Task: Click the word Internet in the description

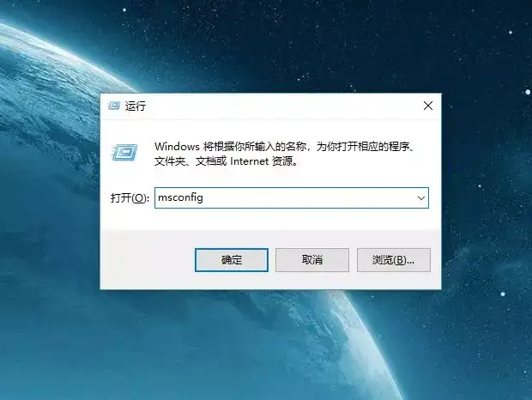Action: 250,161
